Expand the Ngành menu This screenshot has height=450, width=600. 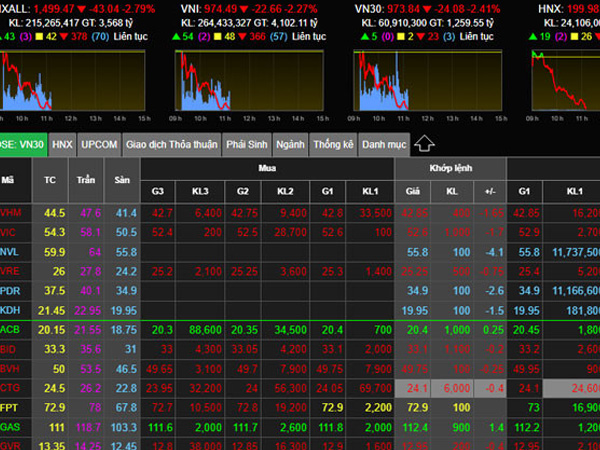pyautogui.click(x=290, y=144)
